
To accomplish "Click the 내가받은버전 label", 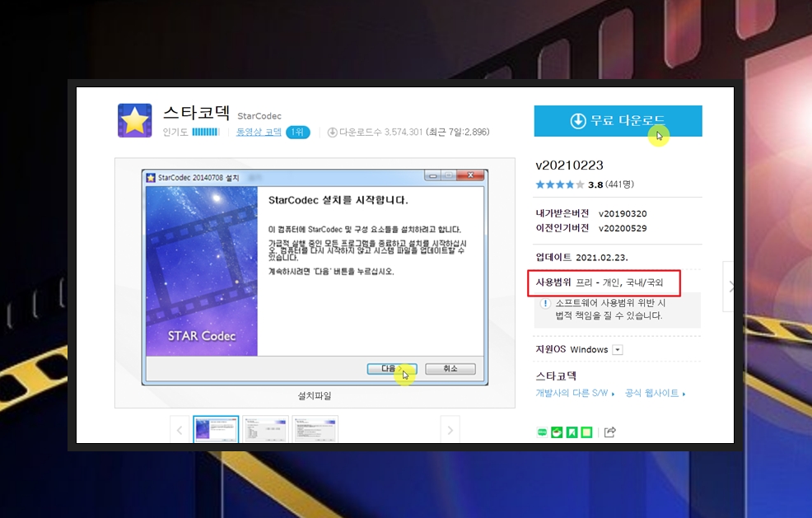I will 562,213.
